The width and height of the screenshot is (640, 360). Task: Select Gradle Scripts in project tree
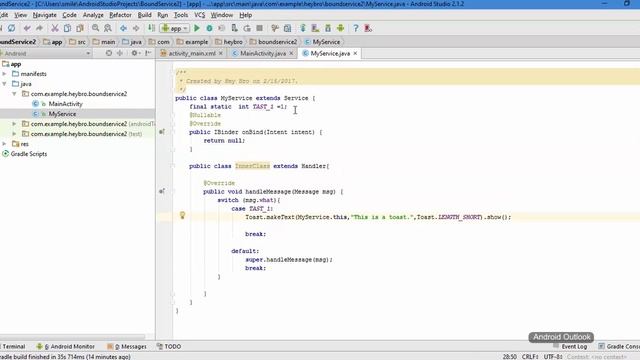pos(29,154)
